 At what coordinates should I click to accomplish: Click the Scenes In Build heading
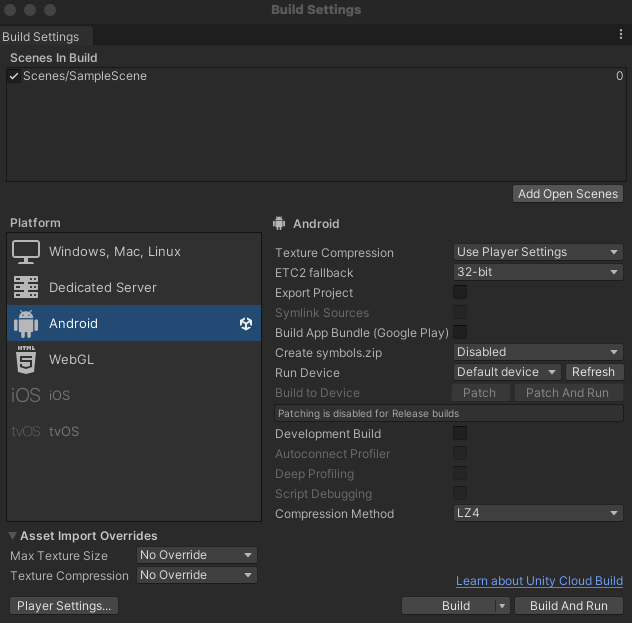pyautogui.click(x=54, y=58)
